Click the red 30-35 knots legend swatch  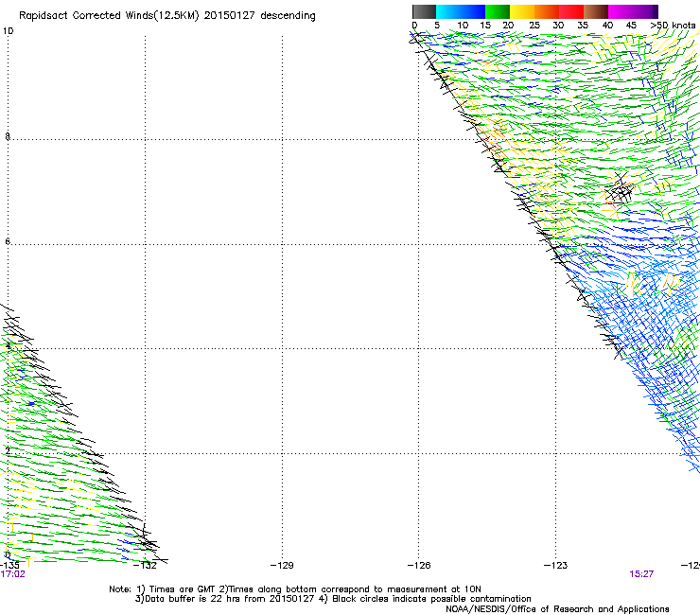click(571, 11)
